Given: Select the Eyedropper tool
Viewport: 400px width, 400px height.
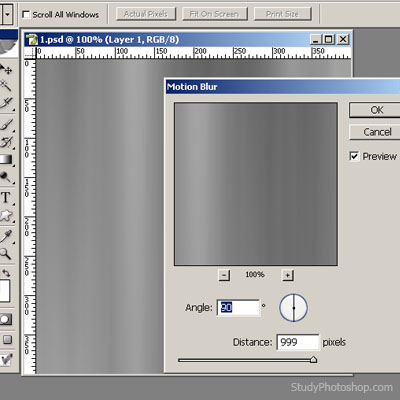Looking at the screenshot, I should coord(6,236).
